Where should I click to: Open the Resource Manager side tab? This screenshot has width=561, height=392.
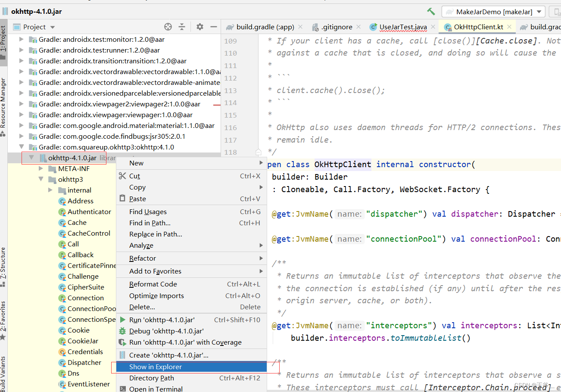tap(3, 106)
